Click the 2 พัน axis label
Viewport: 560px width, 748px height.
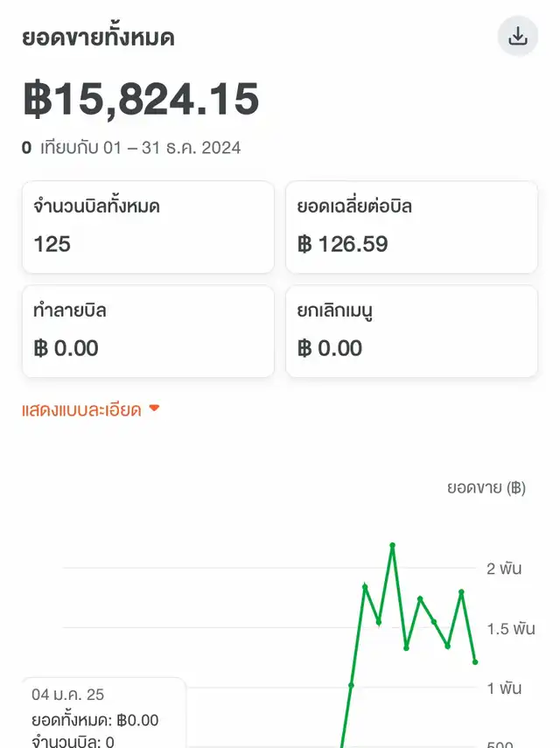504,568
